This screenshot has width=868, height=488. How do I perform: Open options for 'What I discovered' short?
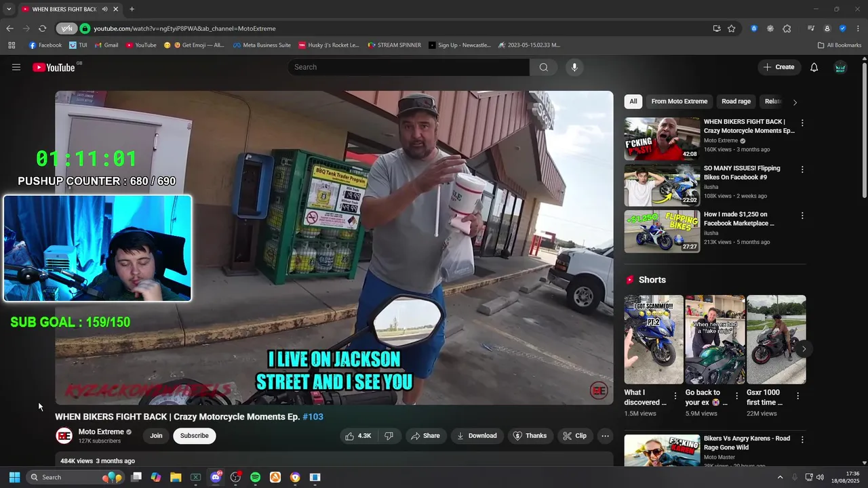coord(675,396)
